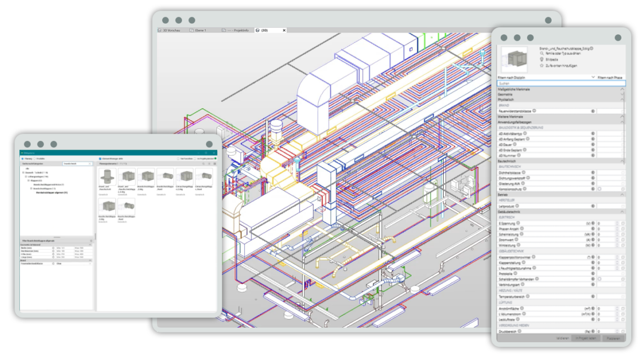Collapse the Bautechnisch section chevron
This screenshot has height=362, width=644.
coord(624,161)
